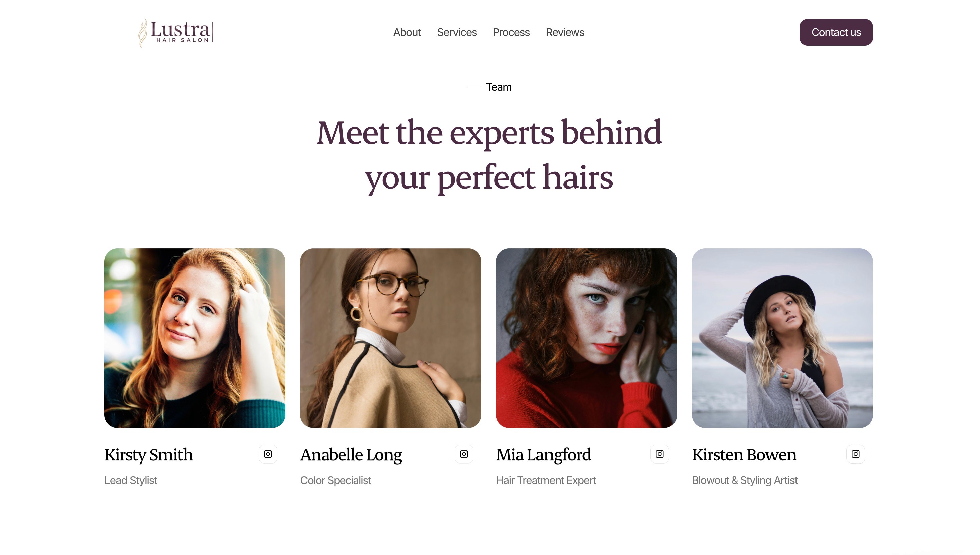The image size is (980, 555).
Task: Click the Mia Langford name heading
Action: [543, 455]
